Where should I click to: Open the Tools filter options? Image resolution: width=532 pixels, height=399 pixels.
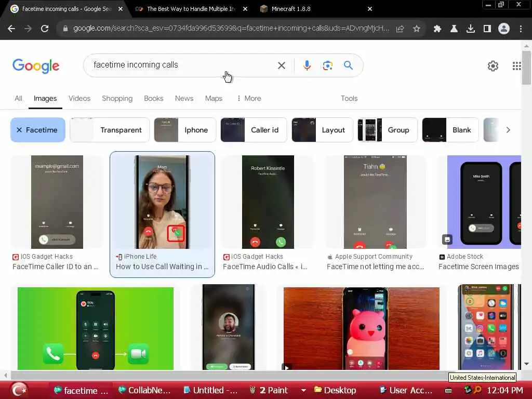pyautogui.click(x=349, y=98)
